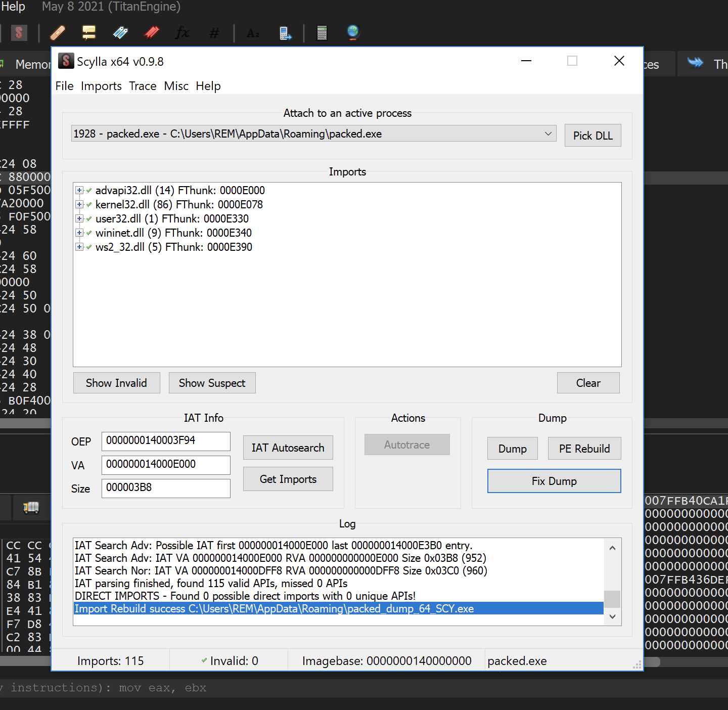The height and width of the screenshot is (710, 728).
Task: Focus the OEP address field
Action: [x=166, y=441]
